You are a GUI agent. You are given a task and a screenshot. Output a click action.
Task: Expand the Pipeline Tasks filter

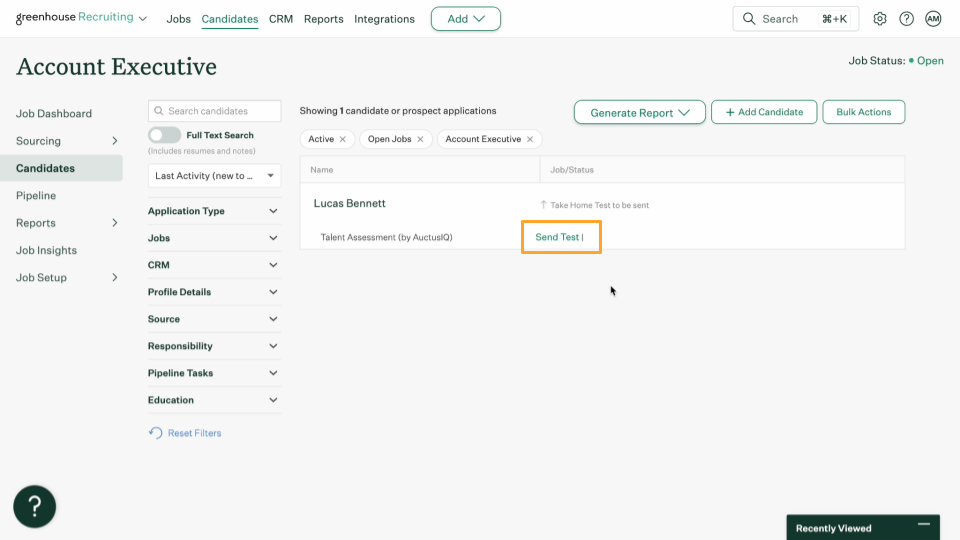point(214,372)
